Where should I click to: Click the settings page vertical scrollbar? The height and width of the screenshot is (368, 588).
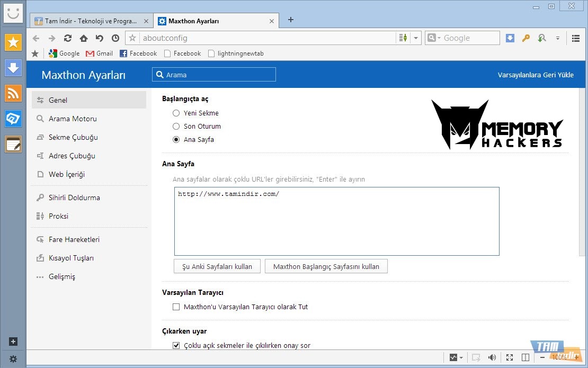[582, 173]
